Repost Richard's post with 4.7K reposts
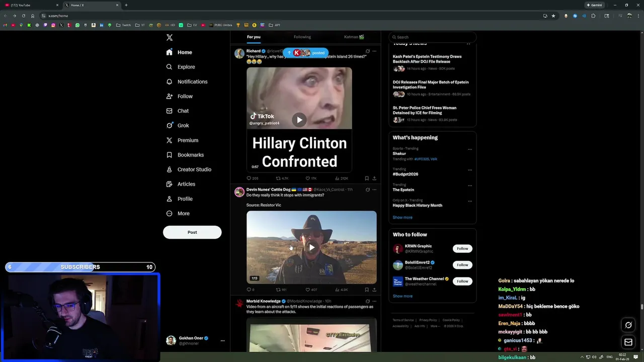 pyautogui.click(x=282, y=178)
